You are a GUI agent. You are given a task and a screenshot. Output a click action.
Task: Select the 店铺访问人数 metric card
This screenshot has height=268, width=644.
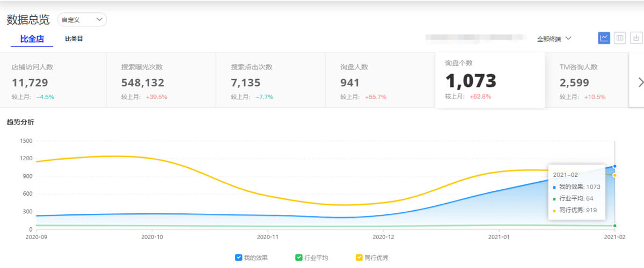(x=53, y=80)
